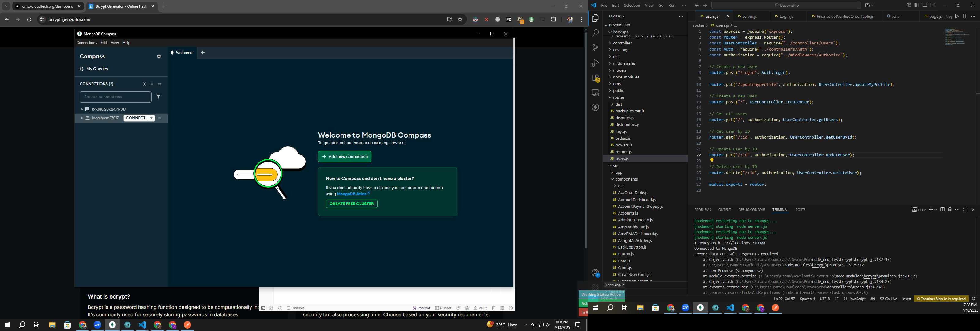Click VS Code command center DevomsPro

click(786, 5)
